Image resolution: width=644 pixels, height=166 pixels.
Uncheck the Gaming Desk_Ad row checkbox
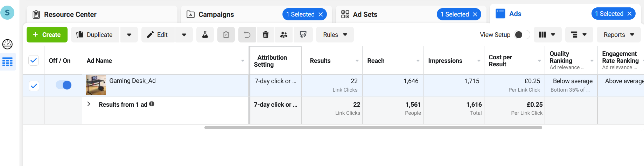tap(34, 86)
